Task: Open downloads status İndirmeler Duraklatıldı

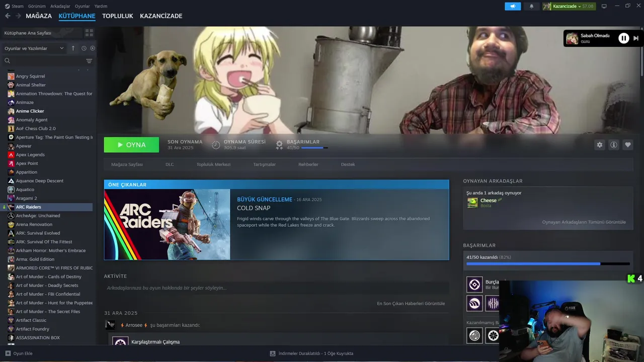Action: pos(311,353)
